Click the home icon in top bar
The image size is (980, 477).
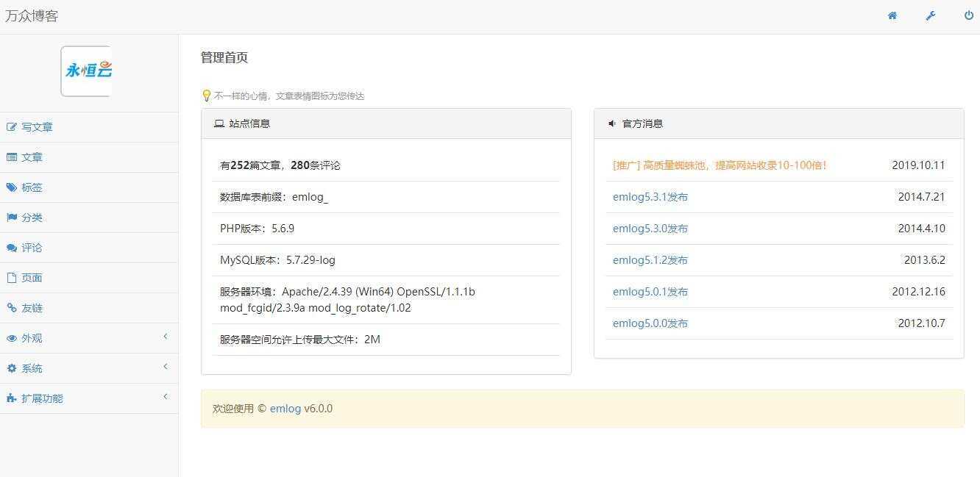[x=892, y=15]
